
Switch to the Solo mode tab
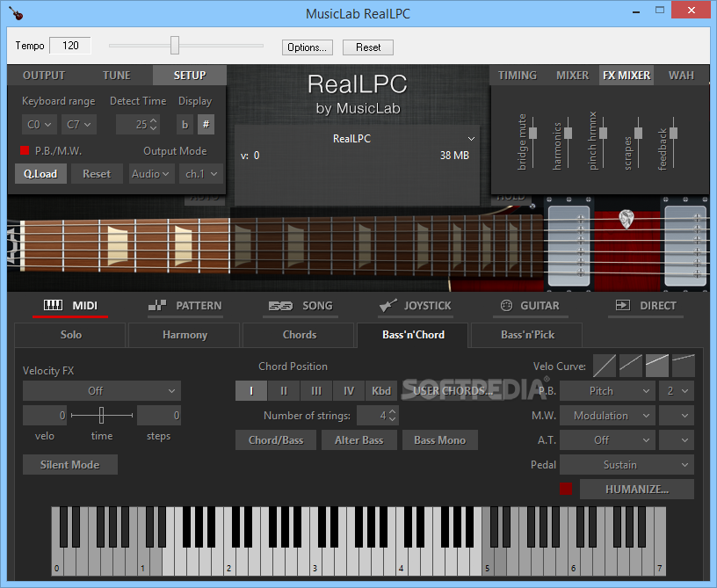pyautogui.click(x=71, y=335)
